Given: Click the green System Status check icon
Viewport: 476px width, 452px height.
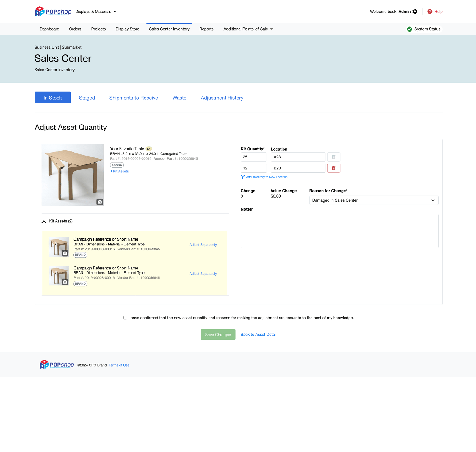Looking at the screenshot, I should point(410,29).
